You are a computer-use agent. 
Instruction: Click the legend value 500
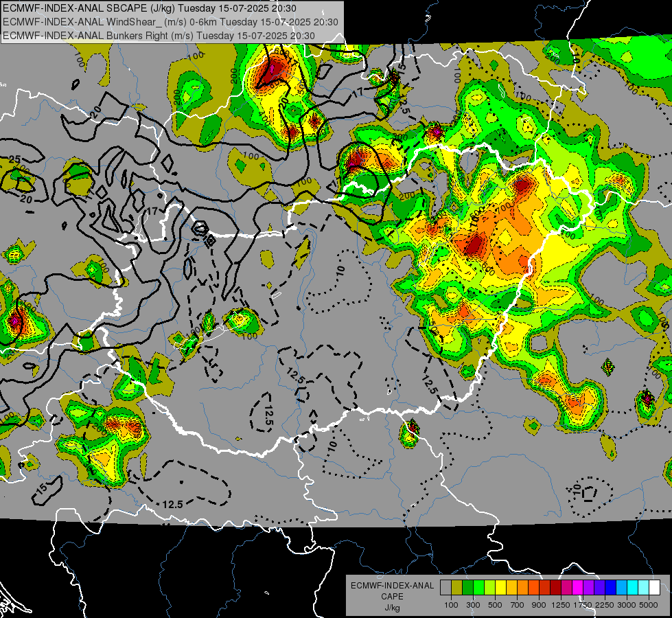pos(495,605)
